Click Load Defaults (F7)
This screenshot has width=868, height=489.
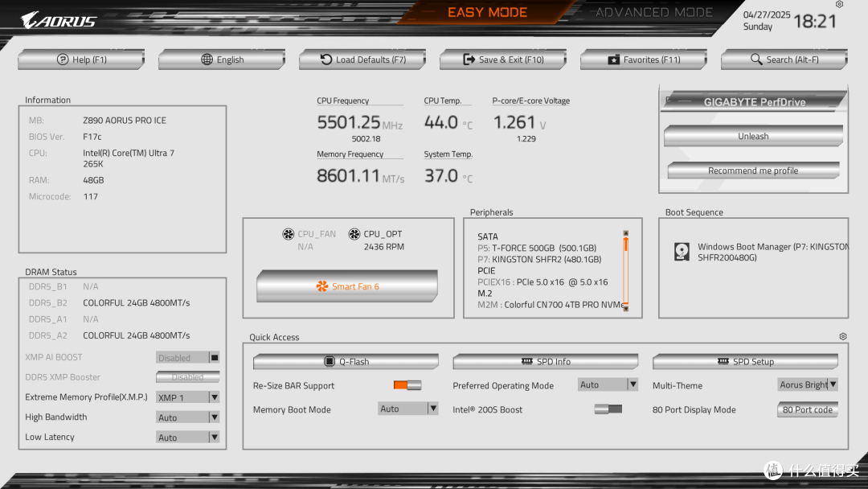click(362, 60)
